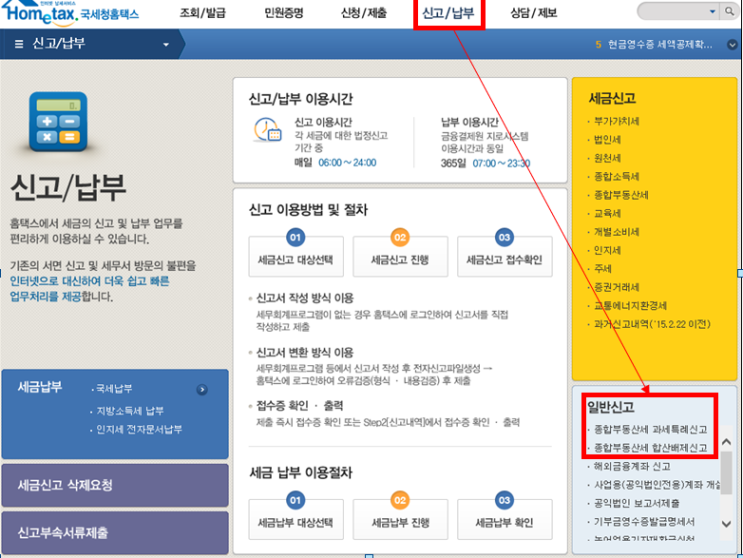Image resolution: width=743 pixels, height=558 pixels.
Task: Click the 신고서 작성 방식 이용 heading
Action: tap(305, 298)
